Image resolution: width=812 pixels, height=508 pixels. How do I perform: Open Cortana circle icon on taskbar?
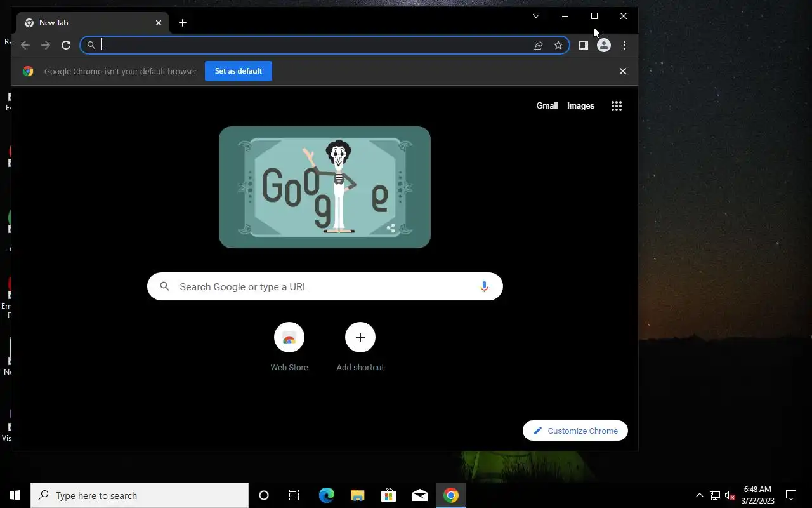pos(264,495)
